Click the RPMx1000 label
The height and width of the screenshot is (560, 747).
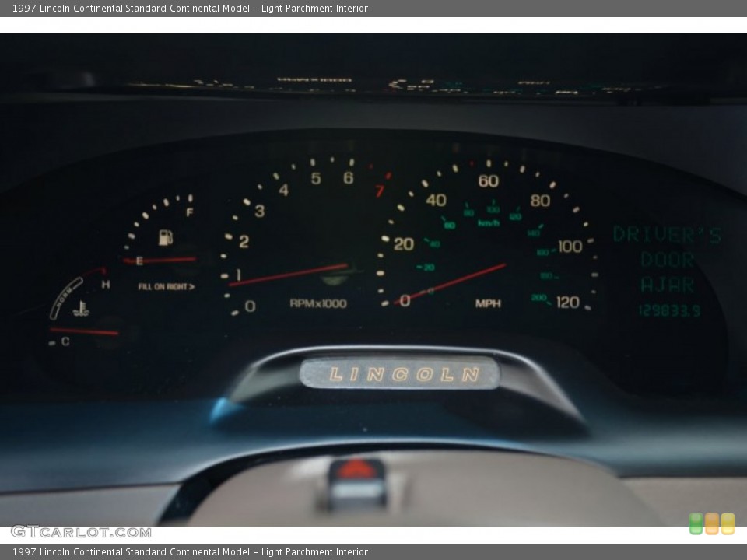[x=318, y=303]
